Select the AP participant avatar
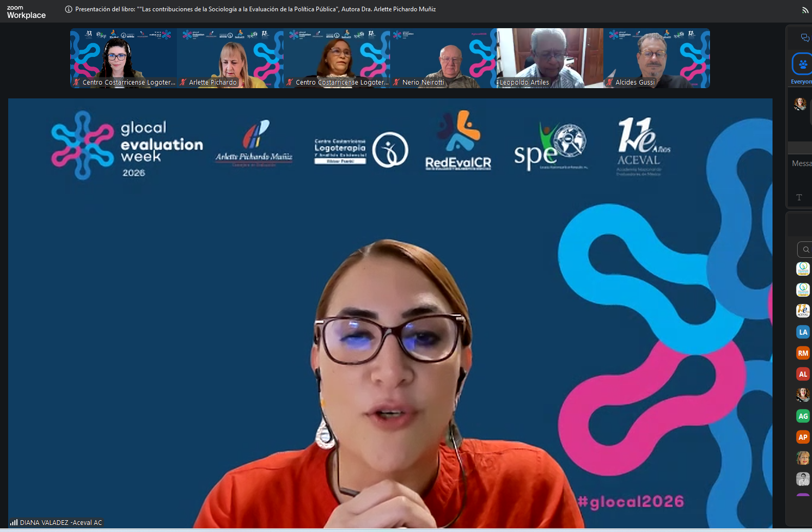 [x=803, y=437]
